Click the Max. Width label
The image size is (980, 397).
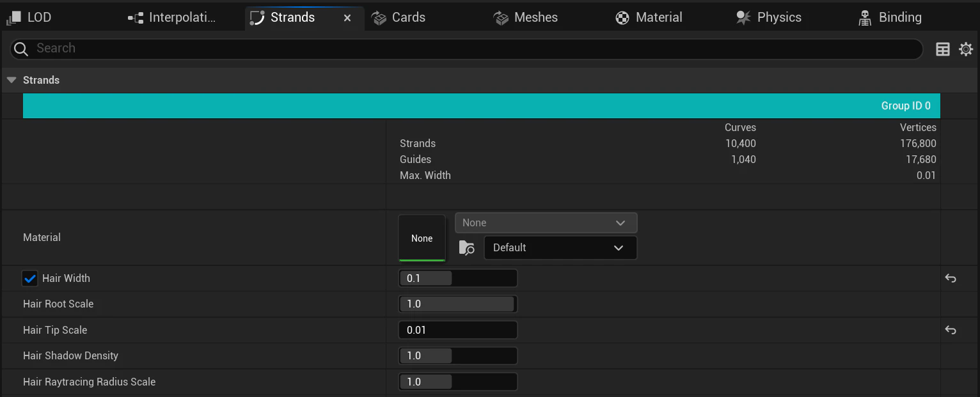[425, 176]
